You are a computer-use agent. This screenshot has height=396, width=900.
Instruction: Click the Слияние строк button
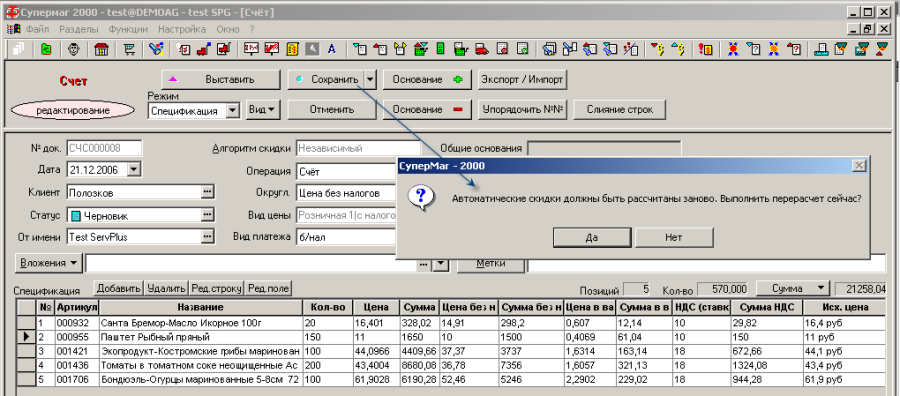(x=619, y=109)
